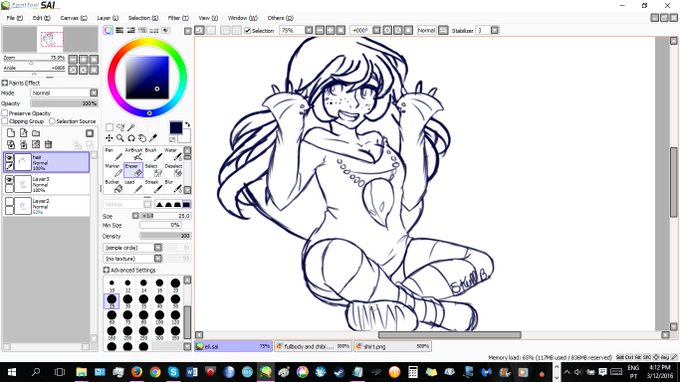Delete the selected layer with trash icon
Viewport: 680px width, 382px height.
[49, 144]
